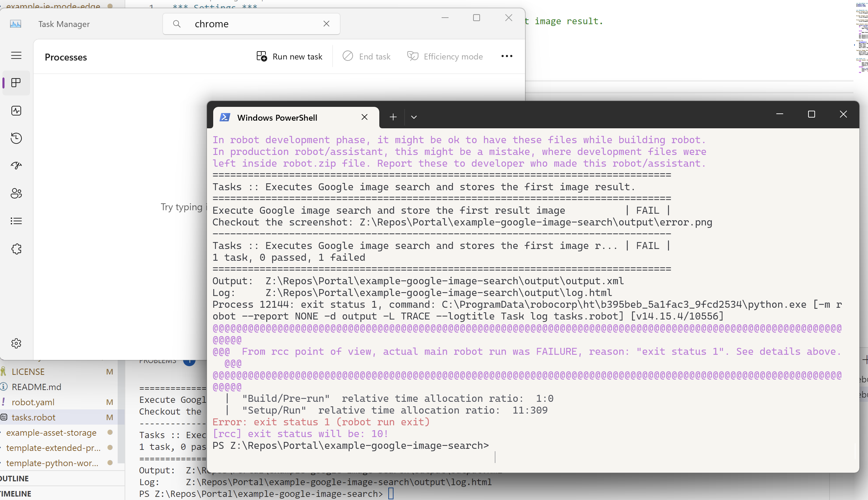Open the Performance view in Task Manager

[x=16, y=111]
